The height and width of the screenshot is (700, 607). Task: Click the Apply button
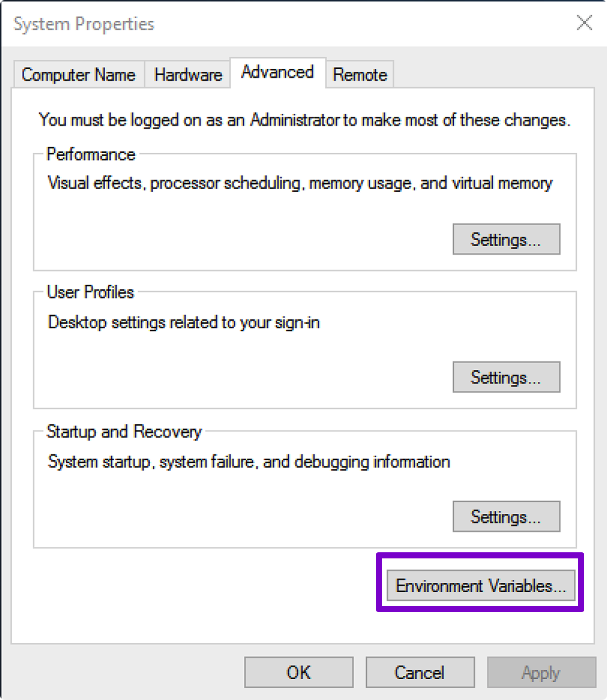point(540,672)
